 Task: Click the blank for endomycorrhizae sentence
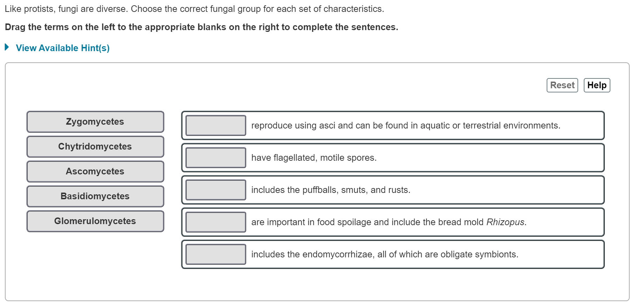(215, 254)
